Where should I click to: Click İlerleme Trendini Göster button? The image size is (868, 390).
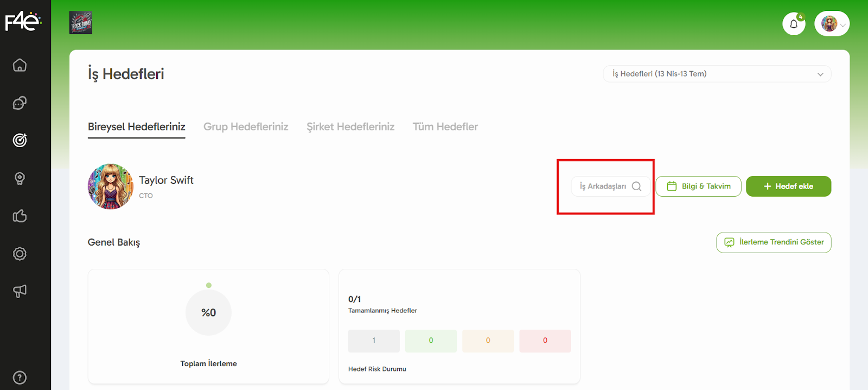pyautogui.click(x=774, y=242)
